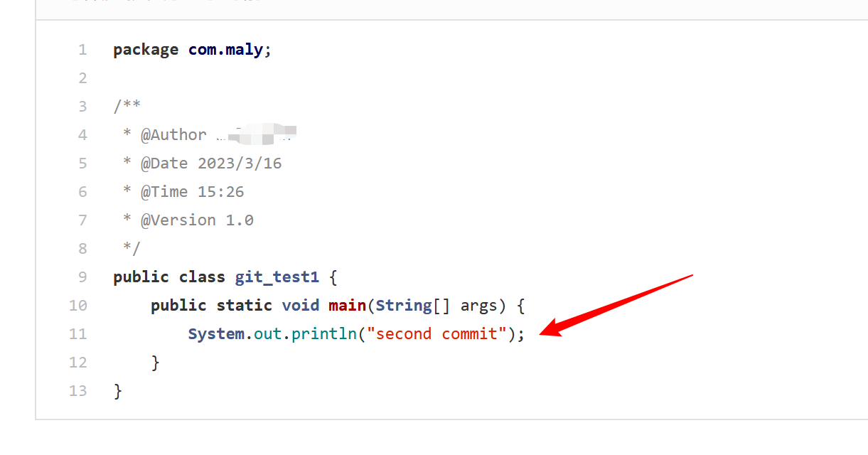This screenshot has height=455, width=868.
Task: Click the git_test1 class name
Action: pos(277,277)
